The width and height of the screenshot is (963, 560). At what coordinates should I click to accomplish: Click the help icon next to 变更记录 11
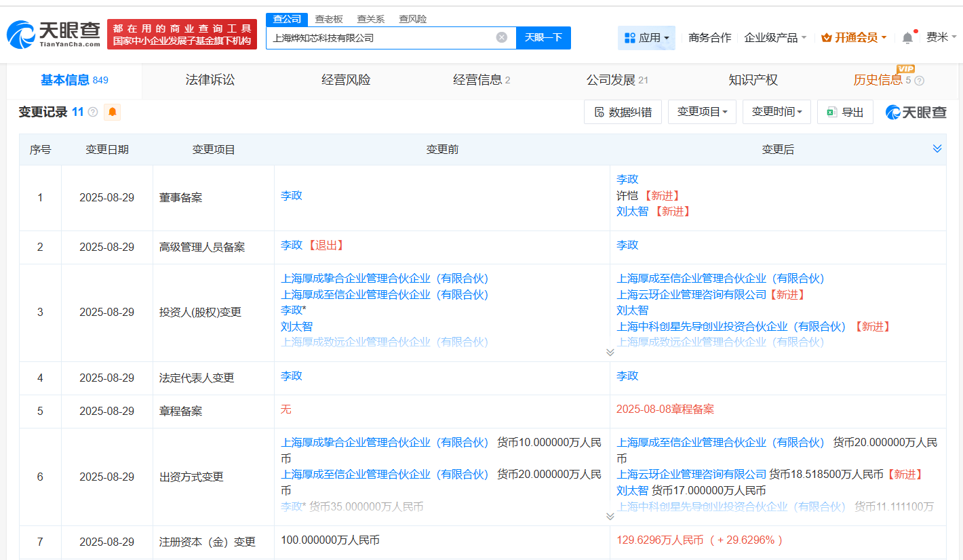pos(93,112)
